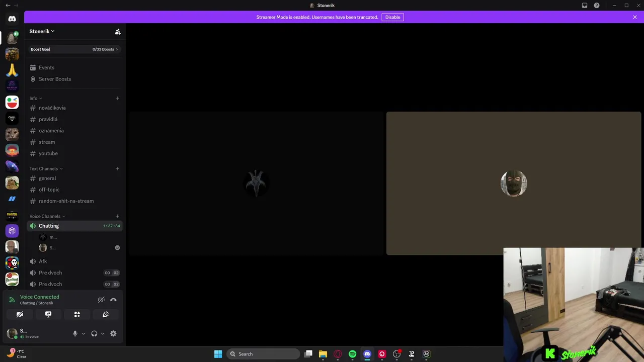Open the nováčikovia channel
Screen dimensions: 644x362
click(x=74, y=108)
